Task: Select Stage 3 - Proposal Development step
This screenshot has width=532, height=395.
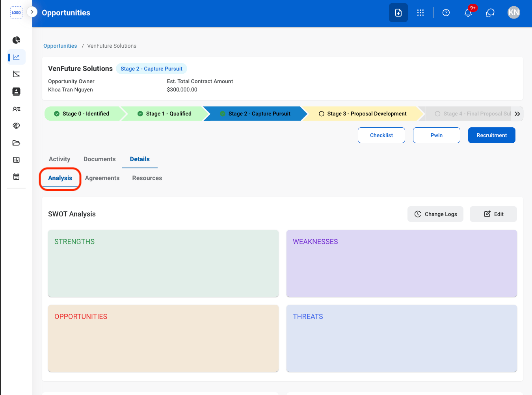Action: [x=363, y=114]
